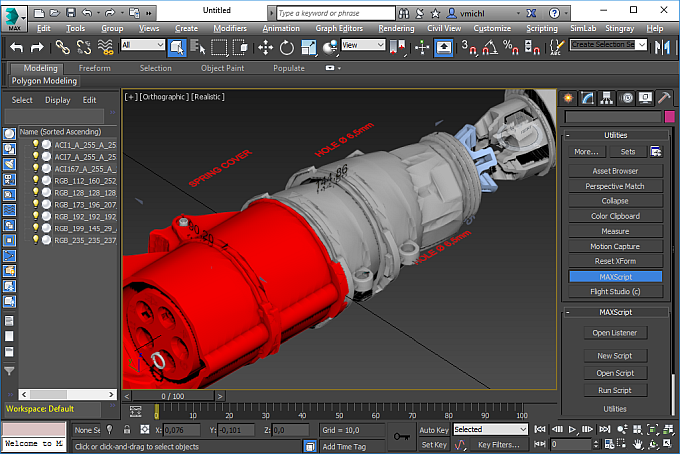This screenshot has width=680, height=454.
Task: Select the Rotate tool in toolbar
Action: pyautogui.click(x=286, y=47)
